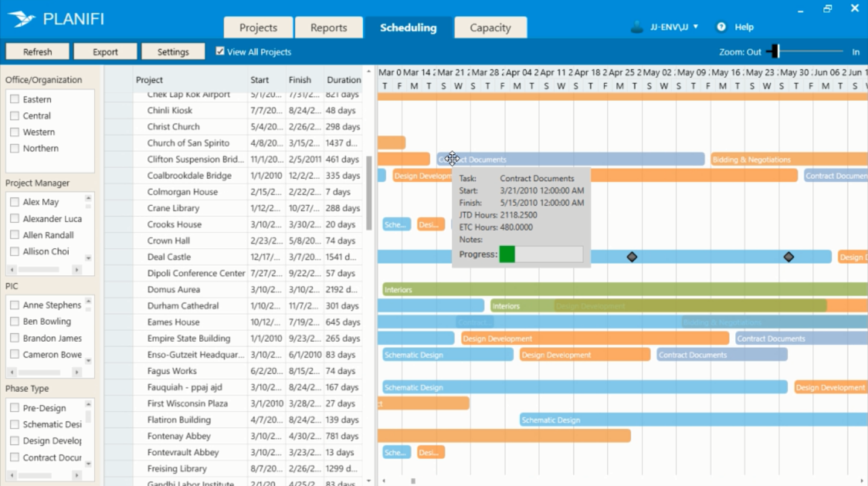868x486 pixels.
Task: Select the Coalbrookdale Bridge project row
Action: pyautogui.click(x=233, y=176)
